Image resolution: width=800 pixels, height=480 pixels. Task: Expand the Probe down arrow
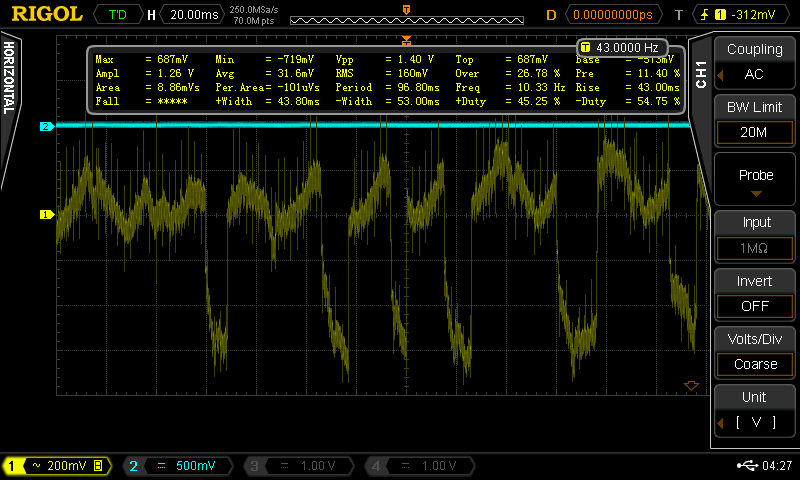[x=756, y=194]
